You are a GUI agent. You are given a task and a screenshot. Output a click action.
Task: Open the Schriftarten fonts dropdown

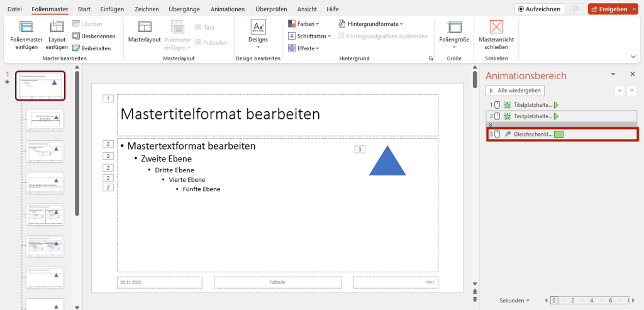(x=309, y=36)
